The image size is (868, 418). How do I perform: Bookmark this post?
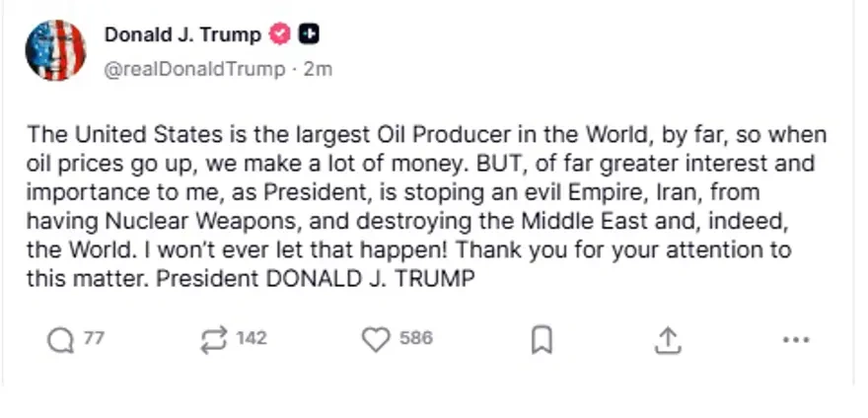click(x=542, y=340)
